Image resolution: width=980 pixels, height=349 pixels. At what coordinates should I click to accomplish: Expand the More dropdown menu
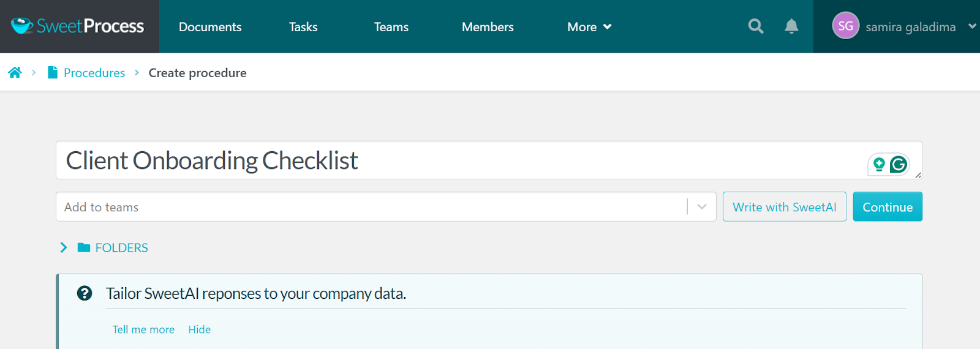pos(589,27)
